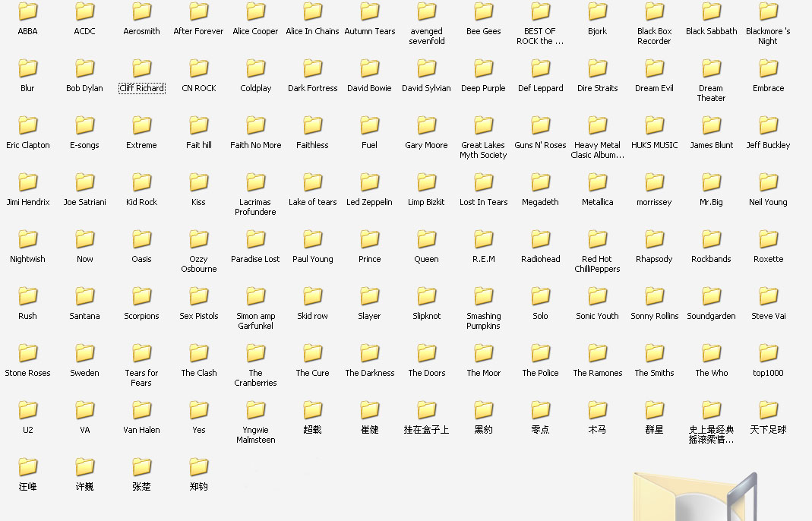The image size is (812, 521).
Task: Select the "Sonny Rollins" label
Action: 655,316
